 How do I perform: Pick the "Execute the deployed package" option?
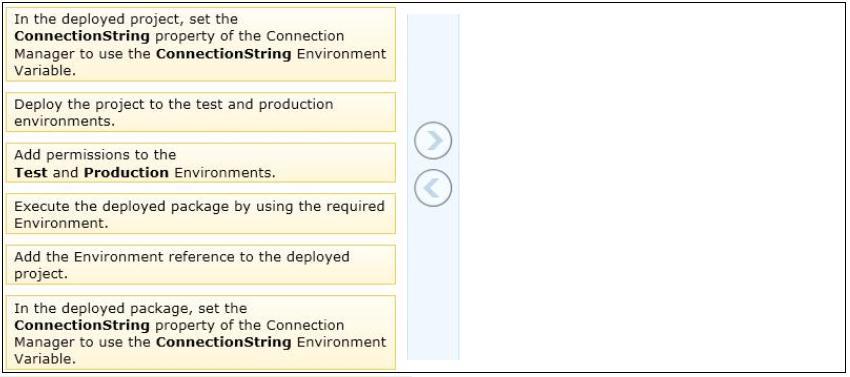[201, 214]
